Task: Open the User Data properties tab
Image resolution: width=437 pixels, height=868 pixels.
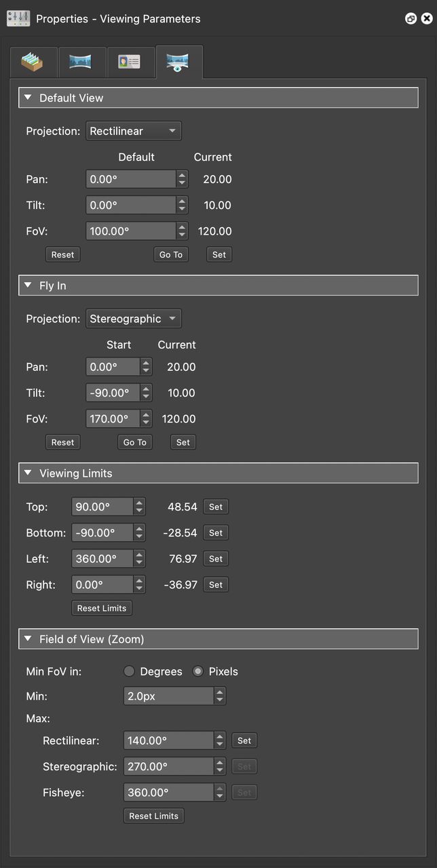Action: pyautogui.click(x=131, y=62)
